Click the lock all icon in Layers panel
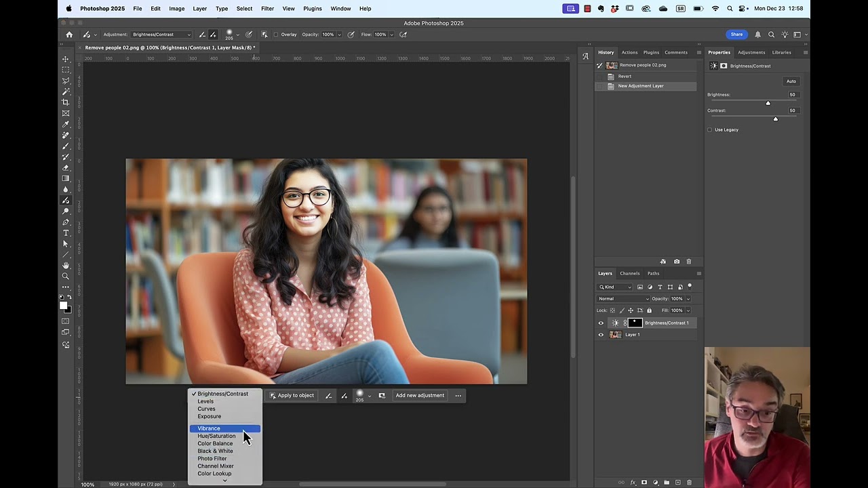The height and width of the screenshot is (488, 868). [649, 310]
